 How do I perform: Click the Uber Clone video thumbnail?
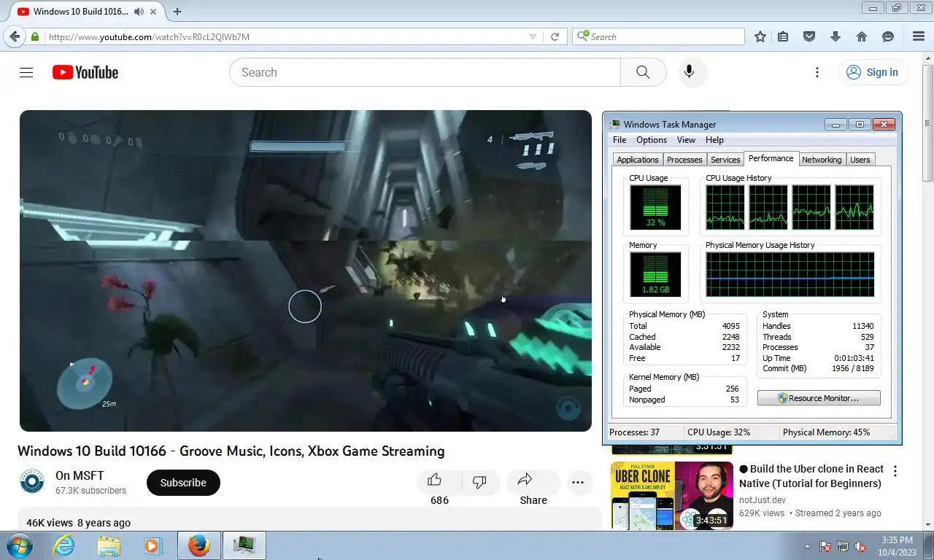pos(672,495)
